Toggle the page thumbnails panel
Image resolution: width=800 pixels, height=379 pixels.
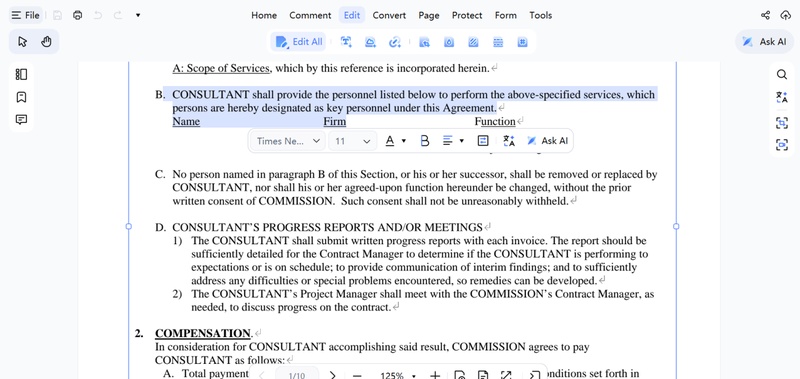point(21,74)
